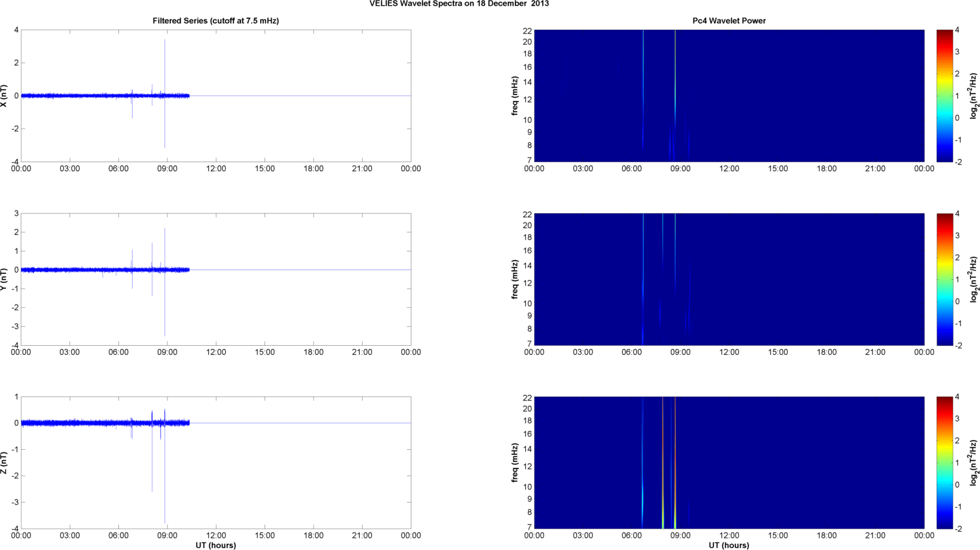Click 'freq (mHz)' label of bottom wavelet plot
Screen dimensions: 980x550
[x=515, y=463]
